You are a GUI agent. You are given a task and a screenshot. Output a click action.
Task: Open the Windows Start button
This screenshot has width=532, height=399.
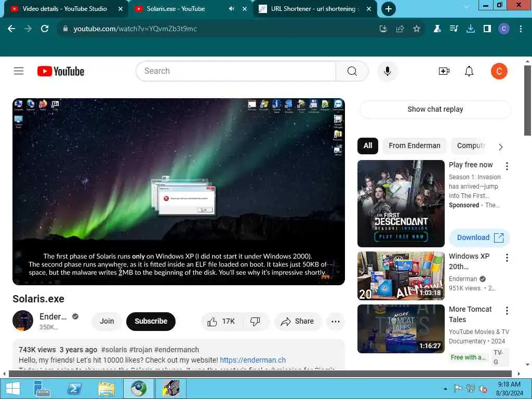(x=12, y=389)
